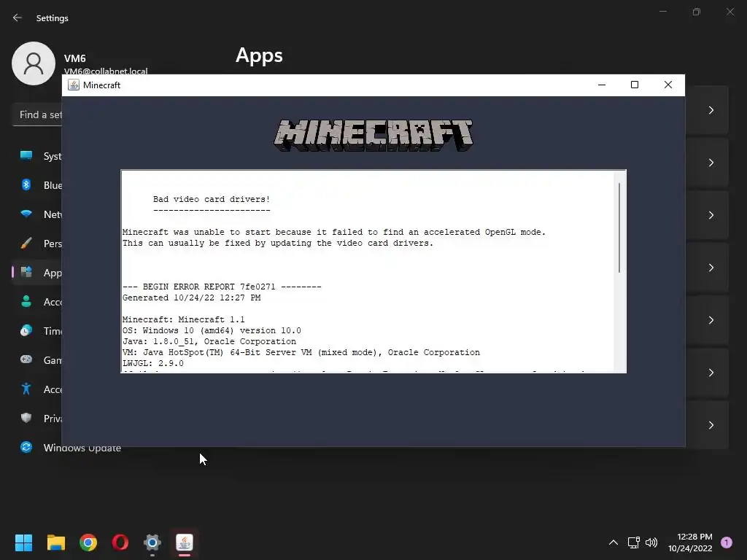Open File Explorer from taskbar
The height and width of the screenshot is (560, 747).
pos(55,542)
